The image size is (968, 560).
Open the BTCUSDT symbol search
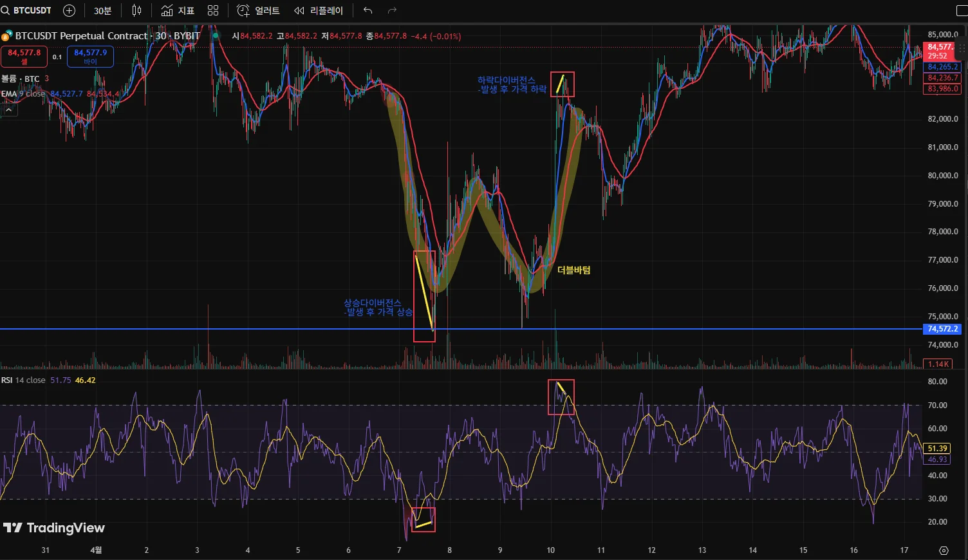pyautogui.click(x=27, y=10)
